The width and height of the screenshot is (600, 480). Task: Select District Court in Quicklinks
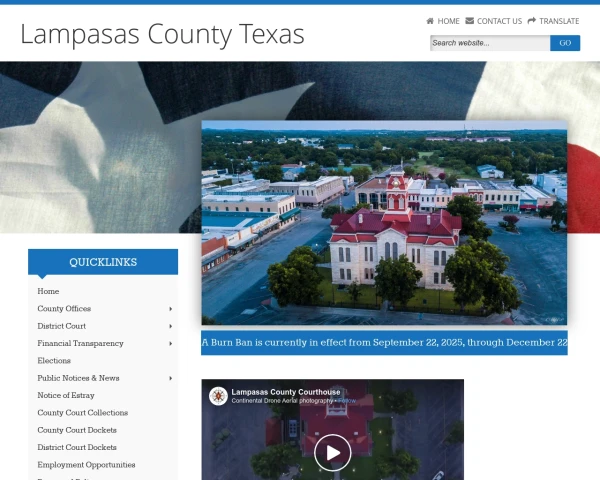click(62, 326)
